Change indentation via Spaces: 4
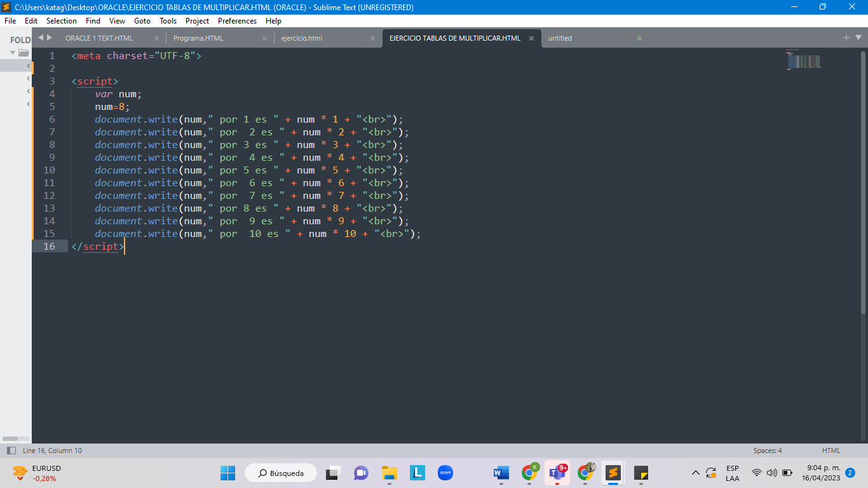868x488 pixels. [768, 451]
